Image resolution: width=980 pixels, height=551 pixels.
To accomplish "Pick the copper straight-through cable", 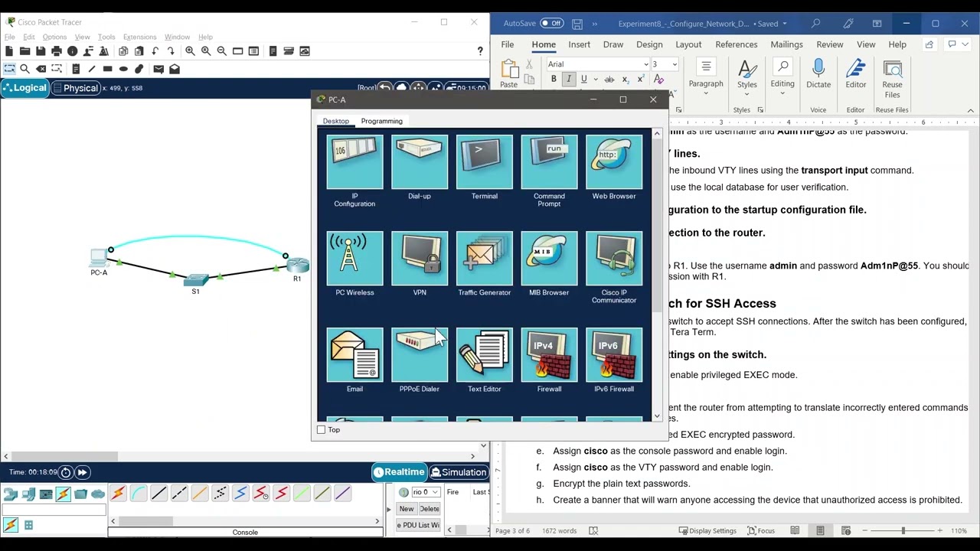I will point(158,494).
